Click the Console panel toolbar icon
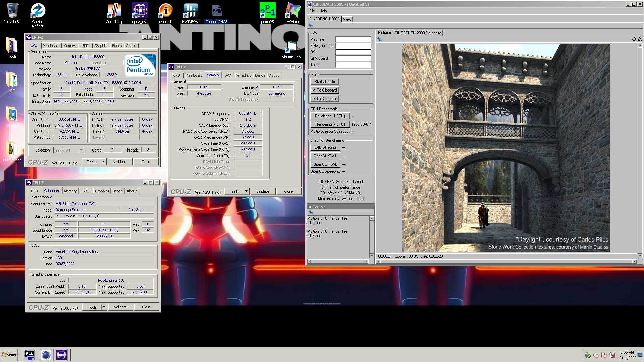 (311, 213)
